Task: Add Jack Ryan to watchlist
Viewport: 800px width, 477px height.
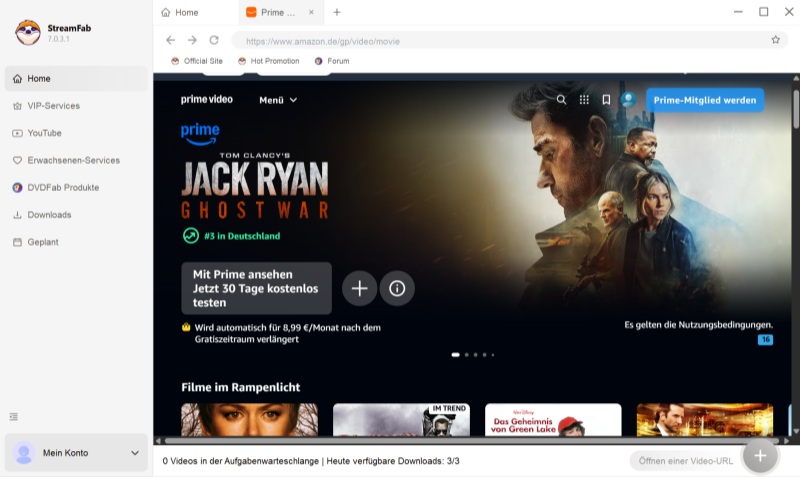Action: [x=360, y=288]
